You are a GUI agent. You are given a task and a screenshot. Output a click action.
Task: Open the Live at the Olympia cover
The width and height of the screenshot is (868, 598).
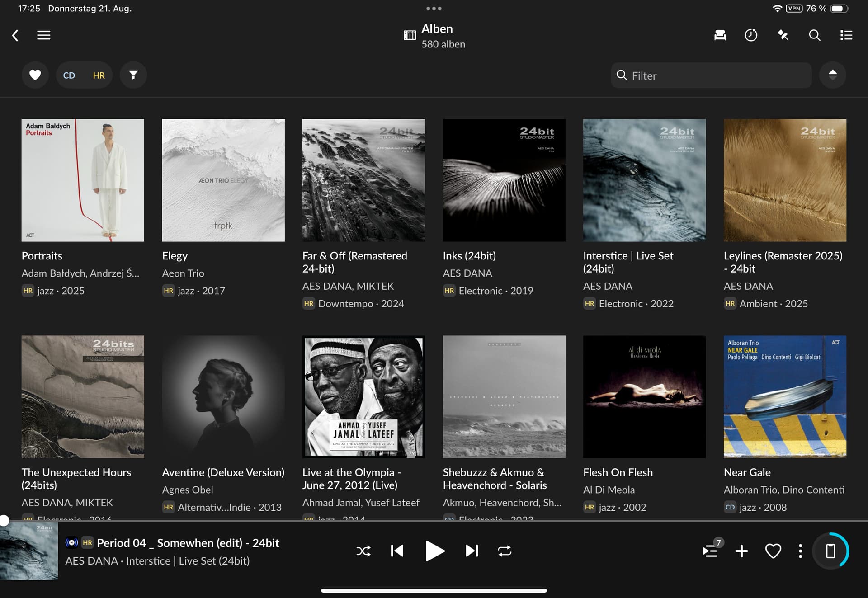363,397
